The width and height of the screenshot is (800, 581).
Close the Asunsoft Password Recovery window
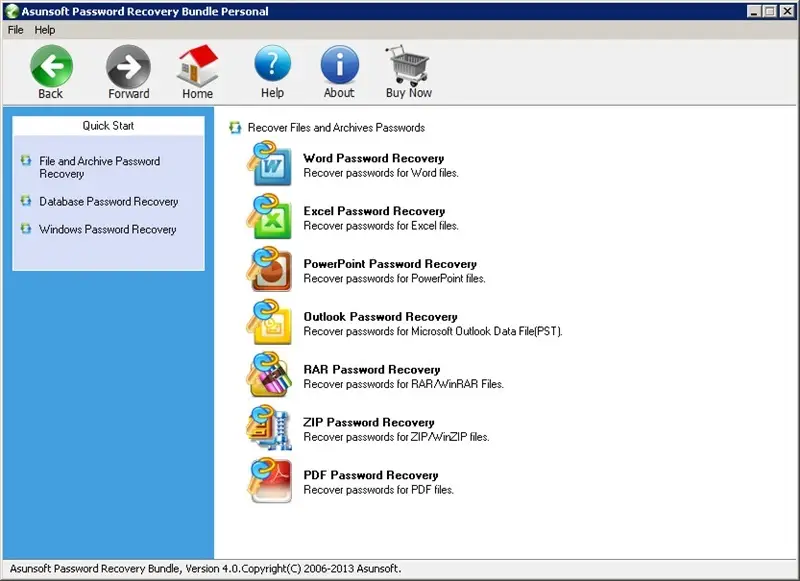787,11
